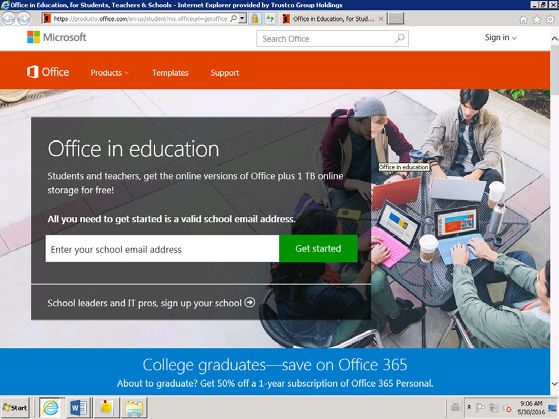Click the site icon in the address bar
This screenshot has width=559, height=419.
point(47,19)
